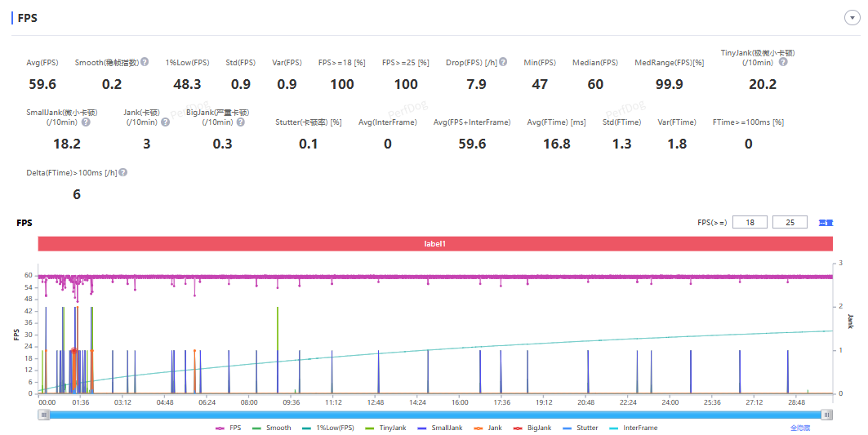Viewport: 868px width, 435px height.
Task: Open help icon next to Smooth metric
Action: pyautogui.click(x=145, y=62)
